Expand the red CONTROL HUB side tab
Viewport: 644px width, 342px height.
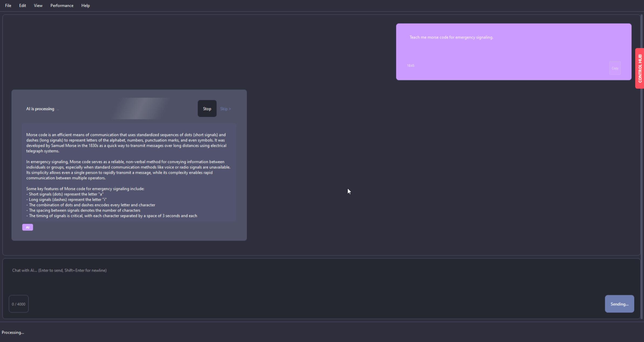pos(640,68)
